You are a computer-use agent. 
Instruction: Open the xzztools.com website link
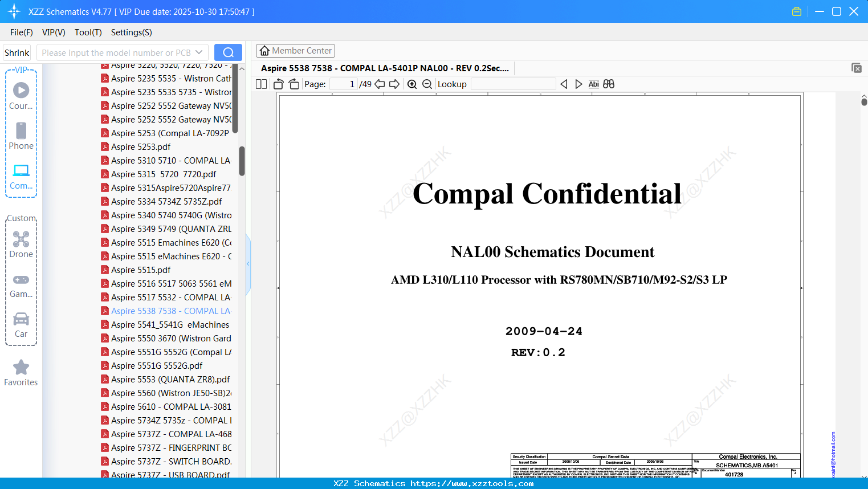pos(472,483)
